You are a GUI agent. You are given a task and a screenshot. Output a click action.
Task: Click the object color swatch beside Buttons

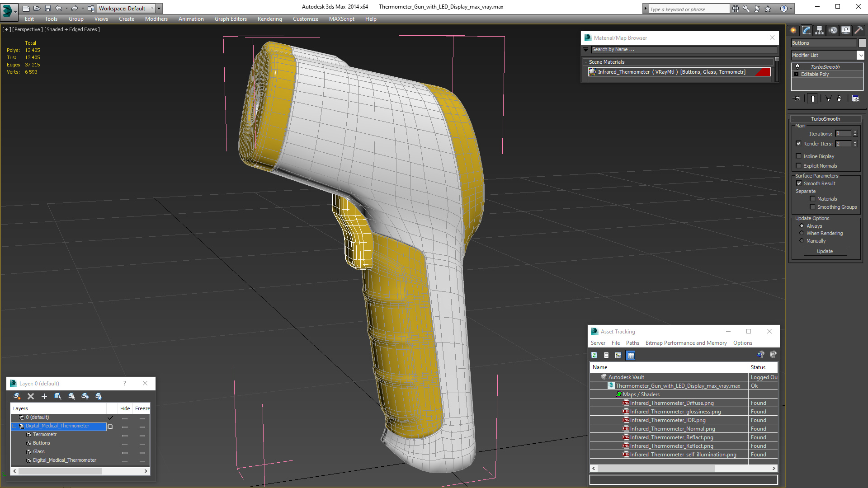[862, 43]
